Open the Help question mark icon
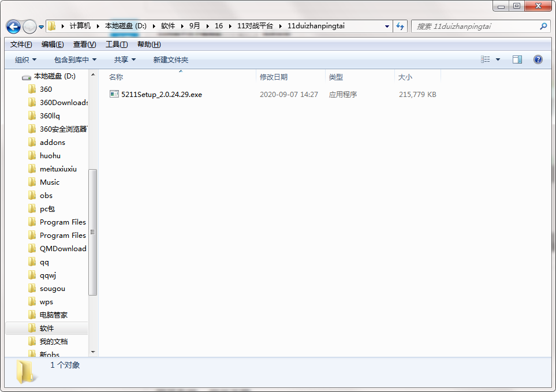556x392 pixels. coord(538,59)
